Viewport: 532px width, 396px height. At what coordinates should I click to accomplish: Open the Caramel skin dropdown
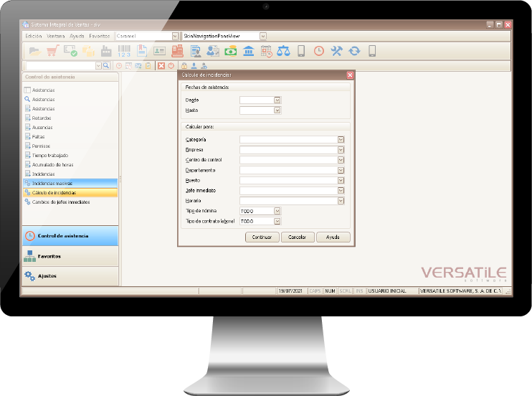(175, 36)
